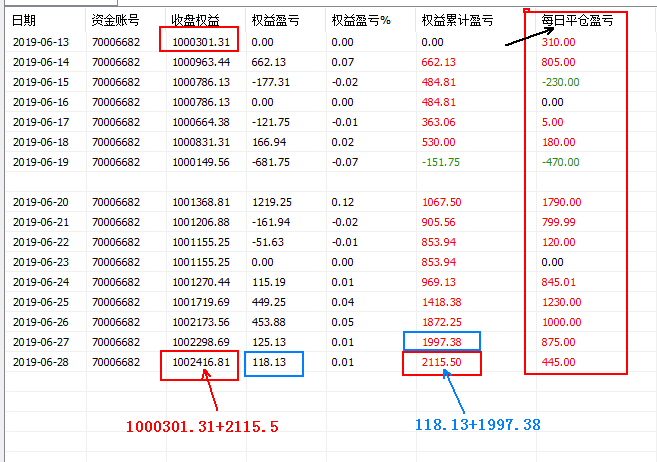Click the 权益累计盈亏 column header
The width and height of the screenshot is (657, 462).
[x=457, y=20]
